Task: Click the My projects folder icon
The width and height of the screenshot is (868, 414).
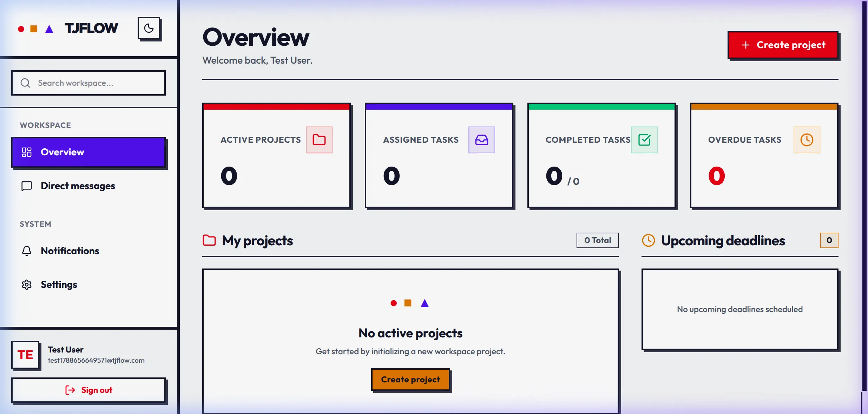Action: pyautogui.click(x=209, y=240)
